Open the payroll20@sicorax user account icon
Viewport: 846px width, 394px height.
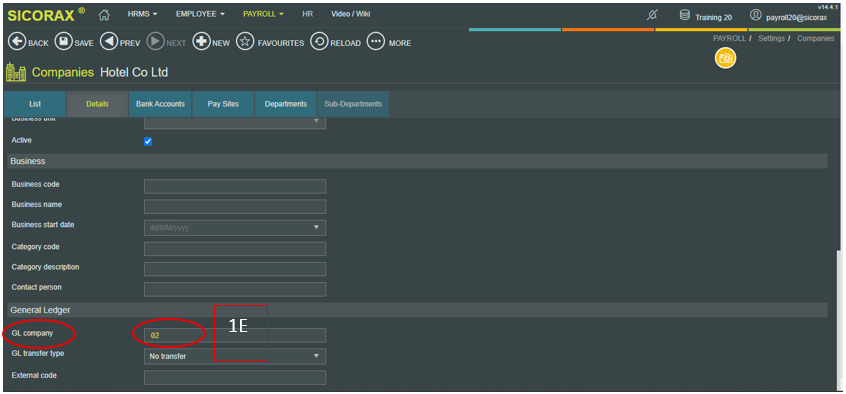756,15
